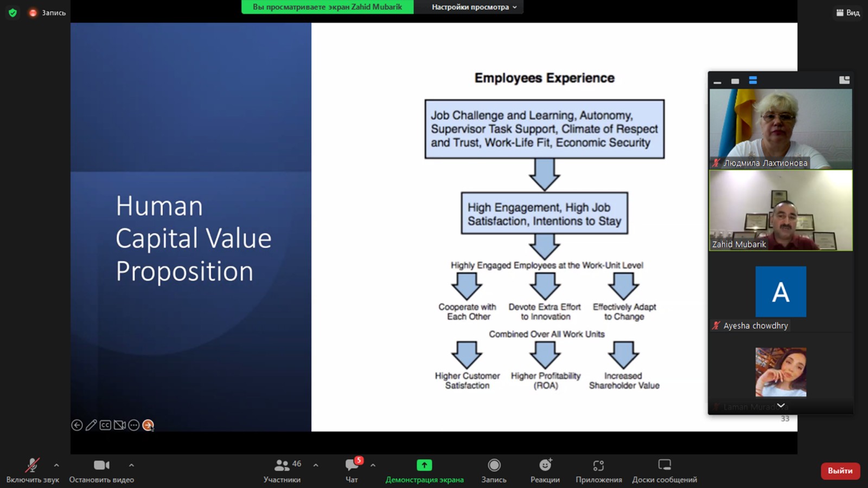Unmute microphone with Включить звук
The image size is (868, 488).
33,470
